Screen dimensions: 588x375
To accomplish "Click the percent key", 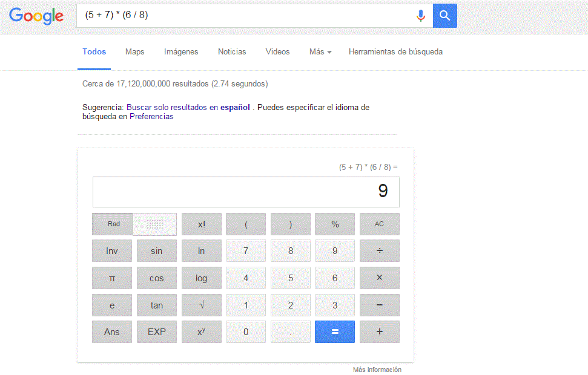I will [335, 224].
